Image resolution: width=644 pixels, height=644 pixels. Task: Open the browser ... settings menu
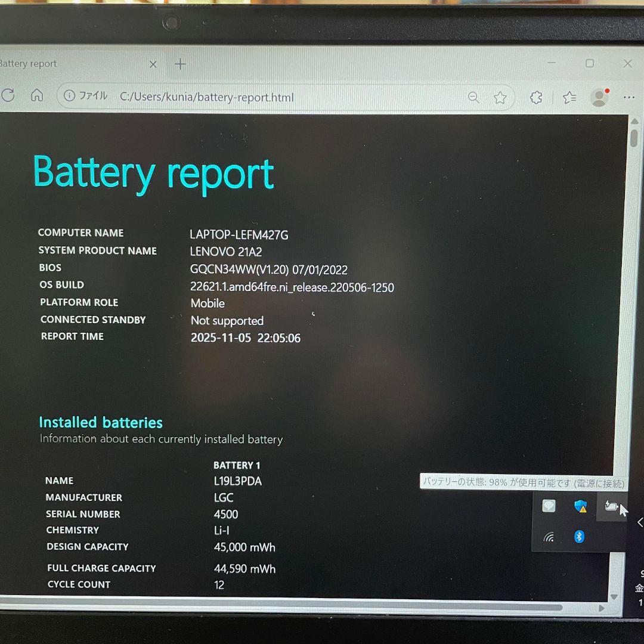click(x=629, y=97)
